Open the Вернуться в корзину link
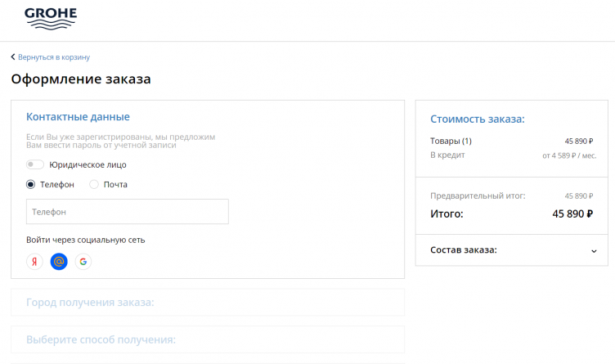The image size is (615, 364). 54,57
